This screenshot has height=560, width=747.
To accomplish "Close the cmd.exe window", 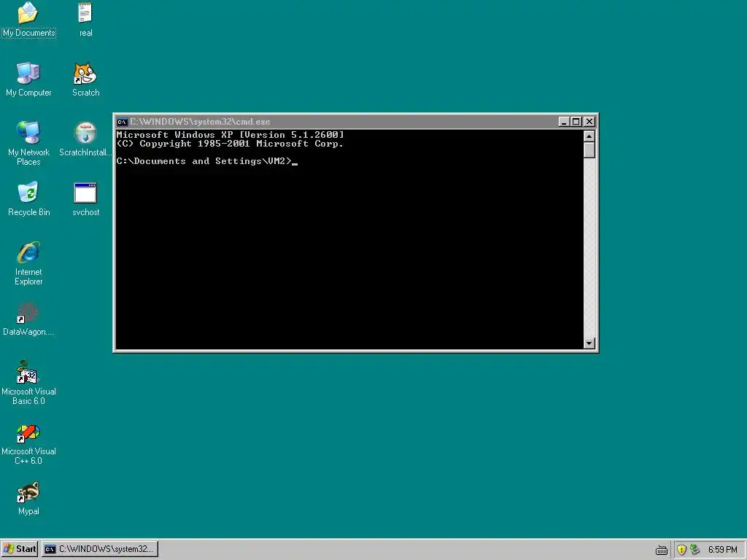I will coord(589,122).
